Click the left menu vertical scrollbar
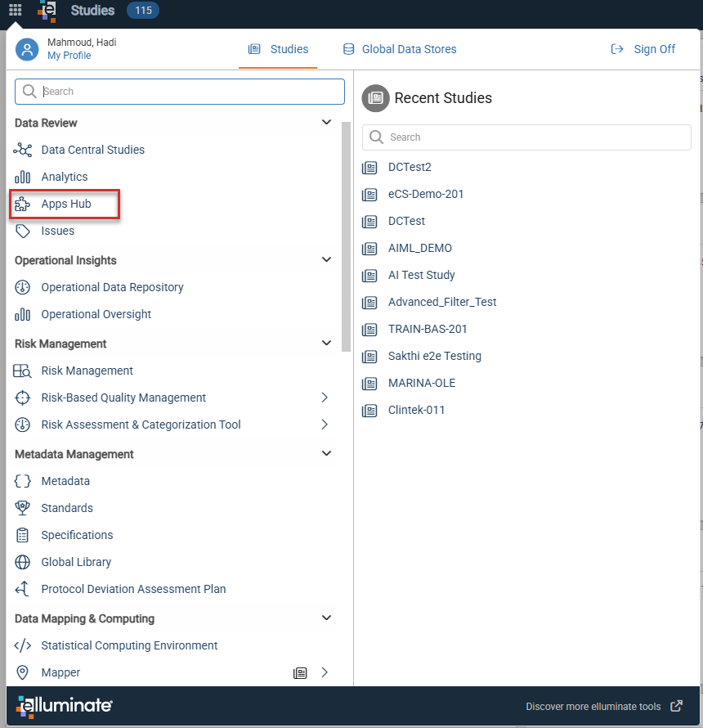This screenshot has height=728, width=703. (x=346, y=236)
